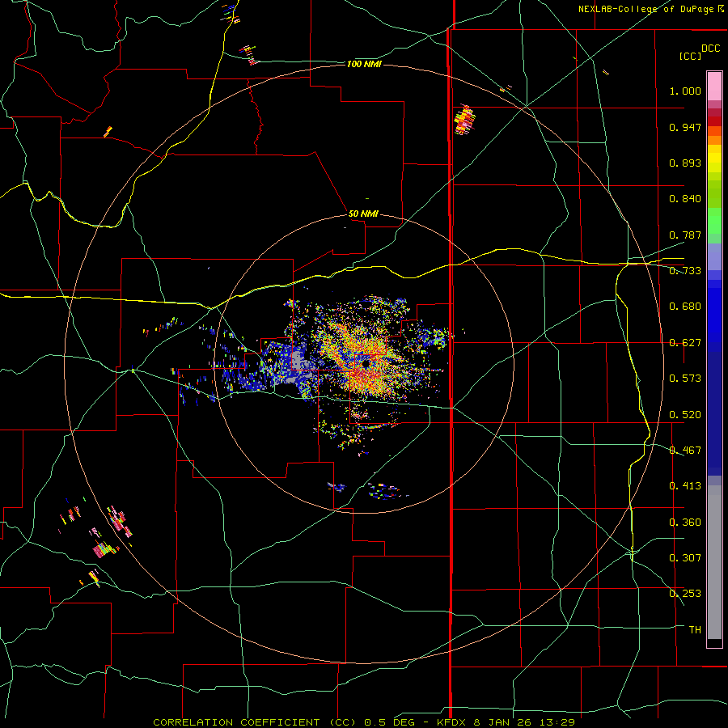Select the 0.893 scale value
728x728 pixels.
pos(685,163)
